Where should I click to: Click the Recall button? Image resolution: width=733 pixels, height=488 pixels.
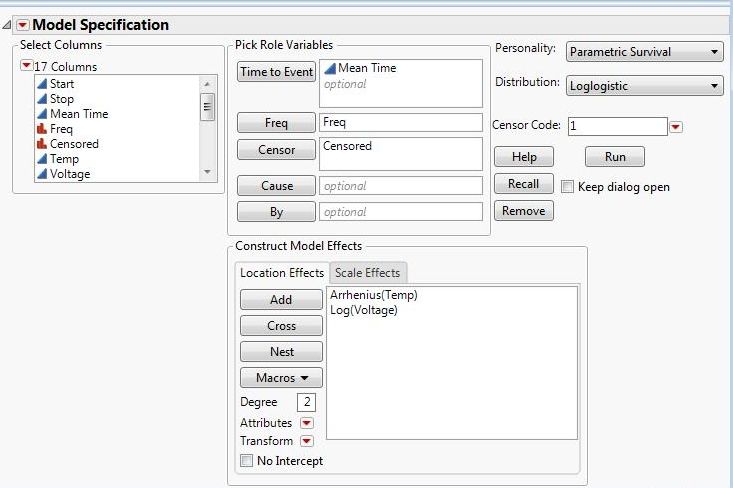[x=524, y=184]
